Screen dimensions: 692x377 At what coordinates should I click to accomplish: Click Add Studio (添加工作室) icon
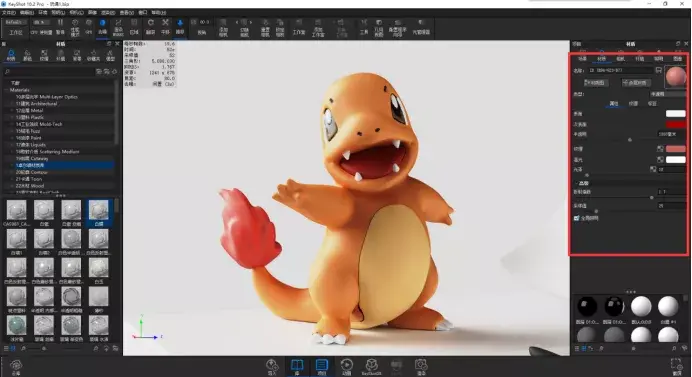(x=318, y=27)
